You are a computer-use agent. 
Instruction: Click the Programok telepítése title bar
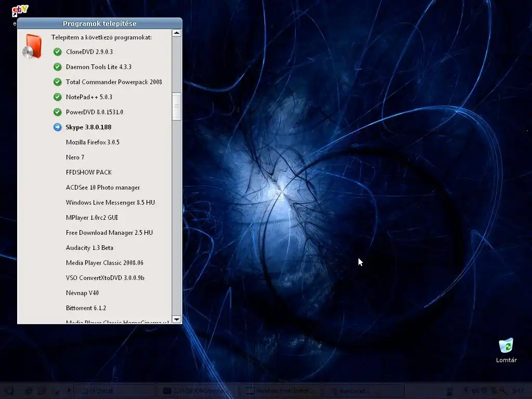click(100, 23)
